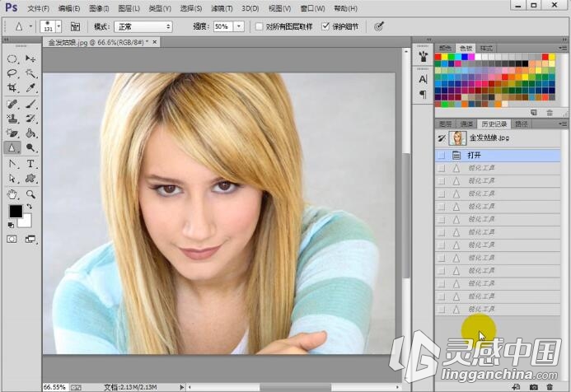Select the History Brush tool
Viewport: 571px width, 392px height.
click(30, 119)
